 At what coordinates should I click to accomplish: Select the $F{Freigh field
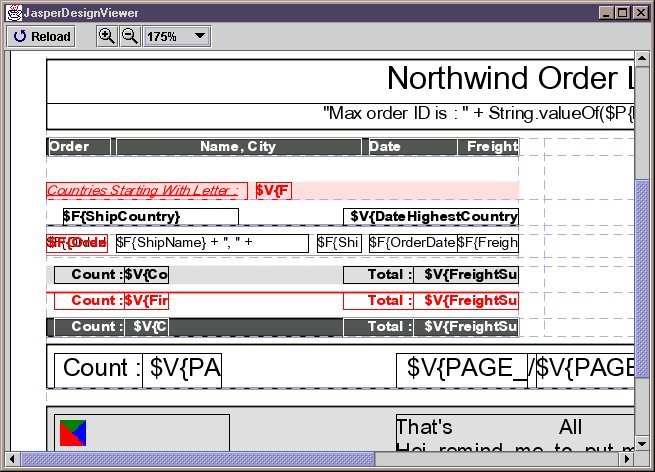pyautogui.click(x=488, y=243)
